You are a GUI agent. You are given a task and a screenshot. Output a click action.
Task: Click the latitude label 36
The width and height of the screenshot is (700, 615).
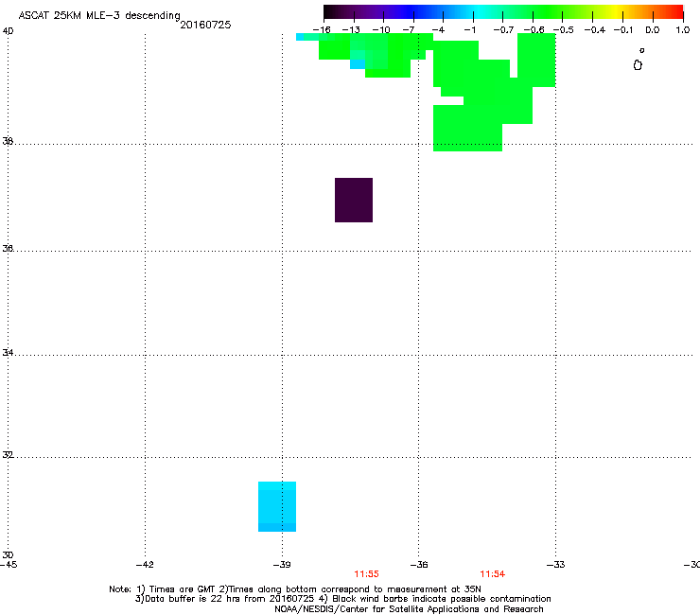pyautogui.click(x=8, y=248)
